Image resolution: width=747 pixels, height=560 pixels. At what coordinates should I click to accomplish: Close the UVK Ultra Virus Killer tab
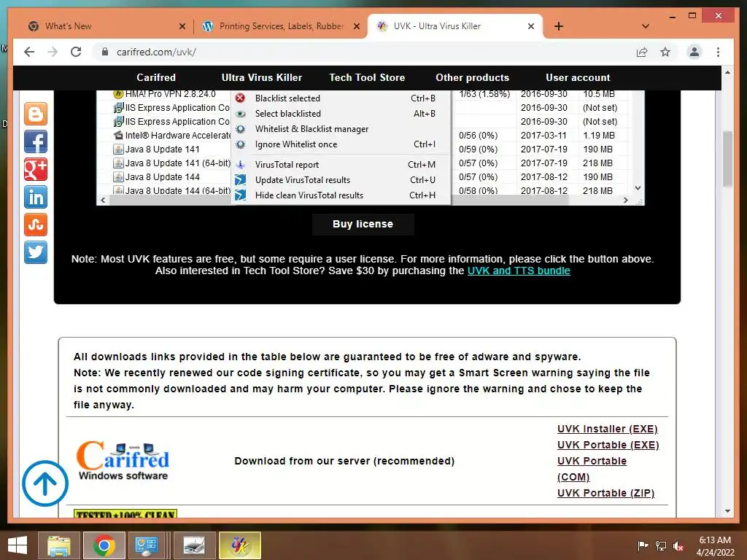(x=531, y=27)
